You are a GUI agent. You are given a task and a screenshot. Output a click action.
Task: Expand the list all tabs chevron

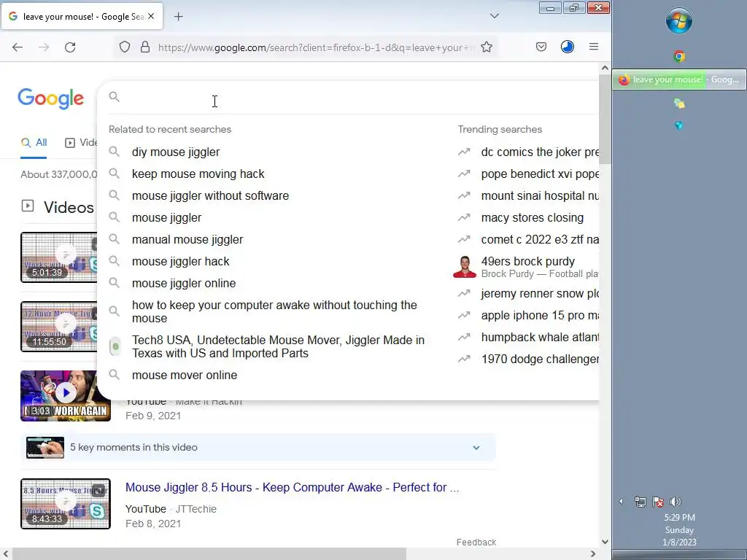pos(495,16)
